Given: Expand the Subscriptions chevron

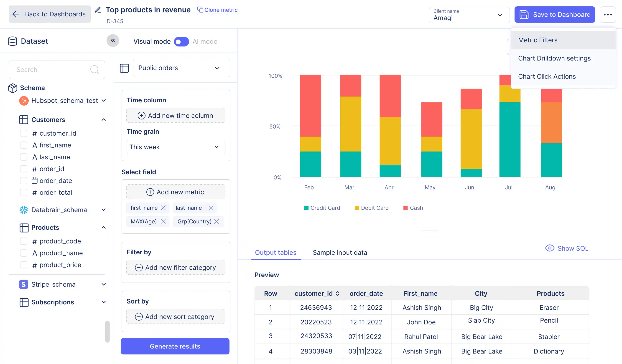Looking at the screenshot, I should pos(104,302).
